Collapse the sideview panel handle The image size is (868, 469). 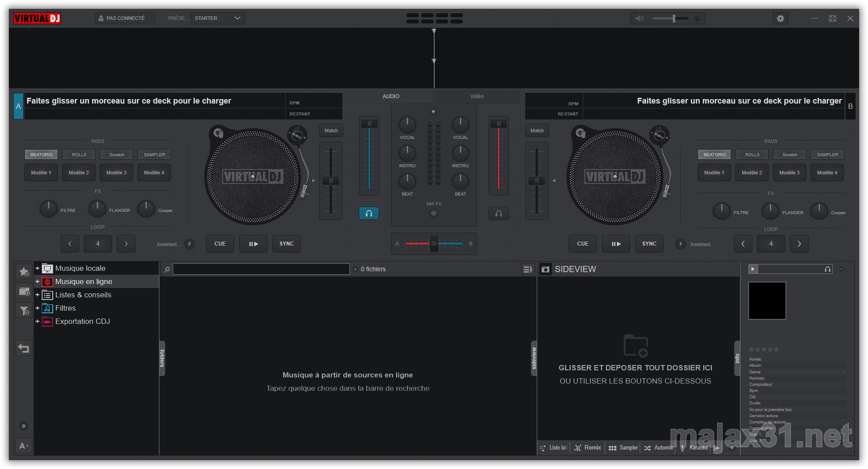coord(534,358)
